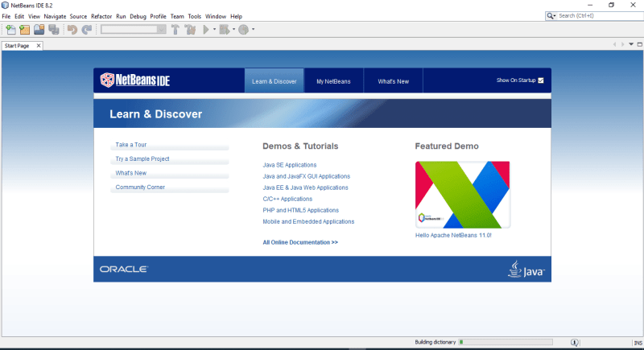Open the Help menu
Image resolution: width=644 pixels, height=350 pixels.
[236, 16]
